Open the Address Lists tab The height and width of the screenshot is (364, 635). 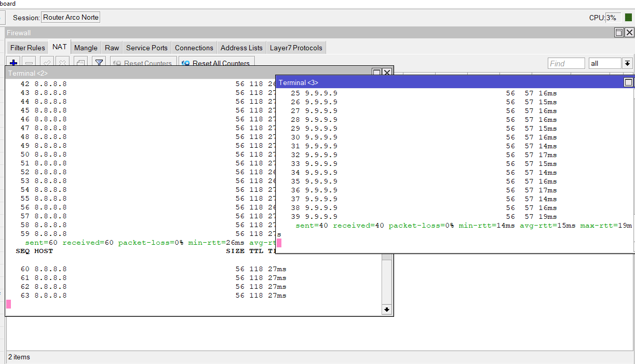[x=241, y=48]
